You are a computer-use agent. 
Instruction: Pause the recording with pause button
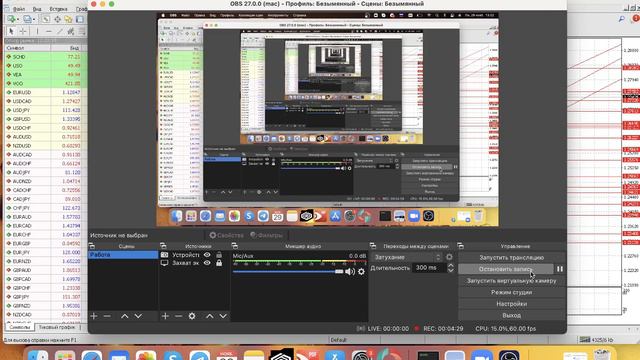click(560, 269)
